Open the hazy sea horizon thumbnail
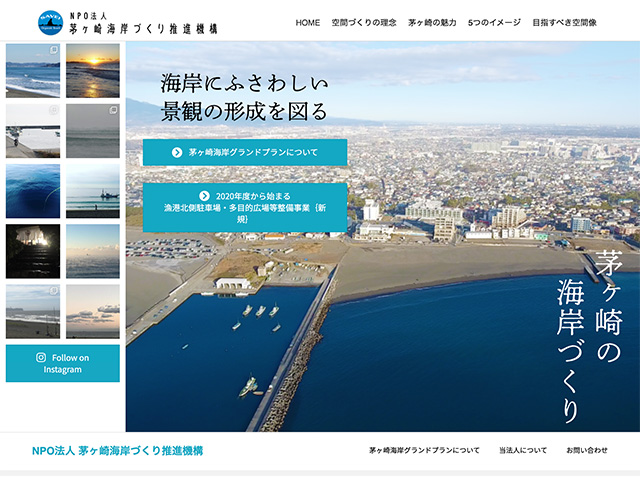Viewport: 640px width, 480px height. click(93, 251)
